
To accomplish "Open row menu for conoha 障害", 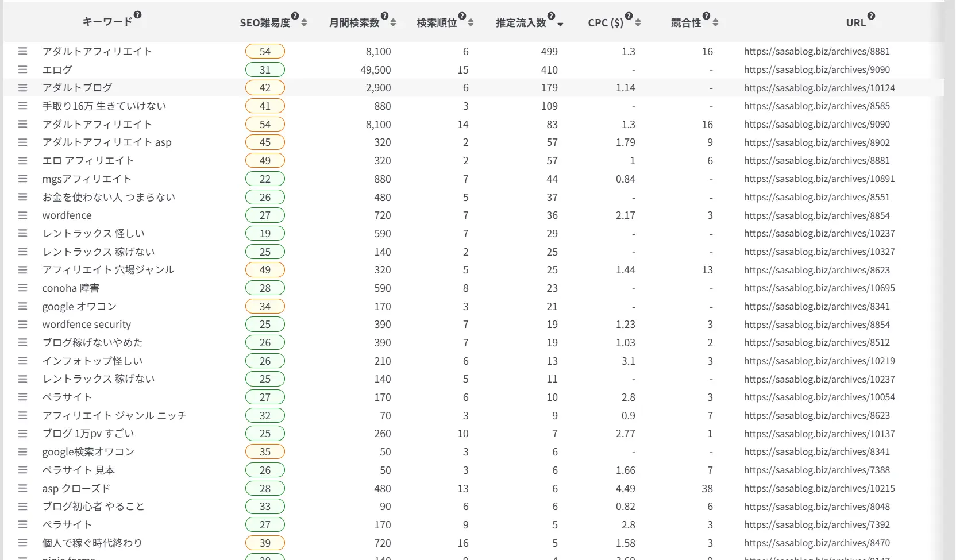I will pos(22,288).
